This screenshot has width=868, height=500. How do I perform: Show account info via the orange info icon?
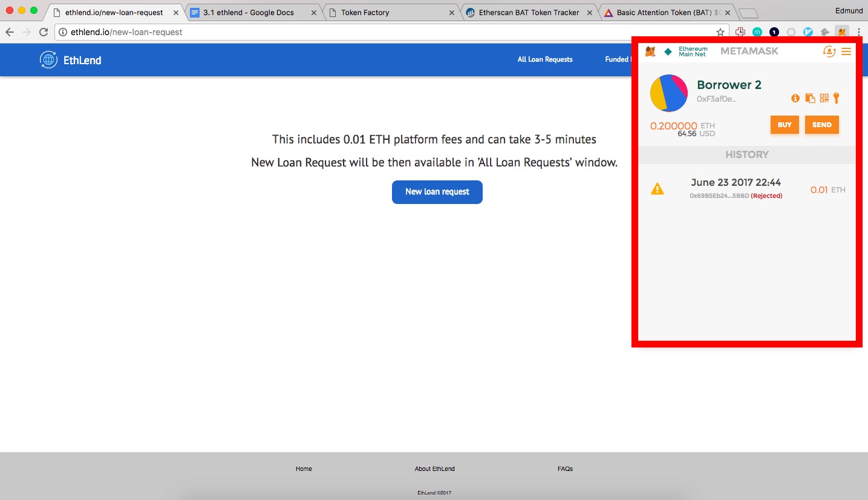point(795,98)
